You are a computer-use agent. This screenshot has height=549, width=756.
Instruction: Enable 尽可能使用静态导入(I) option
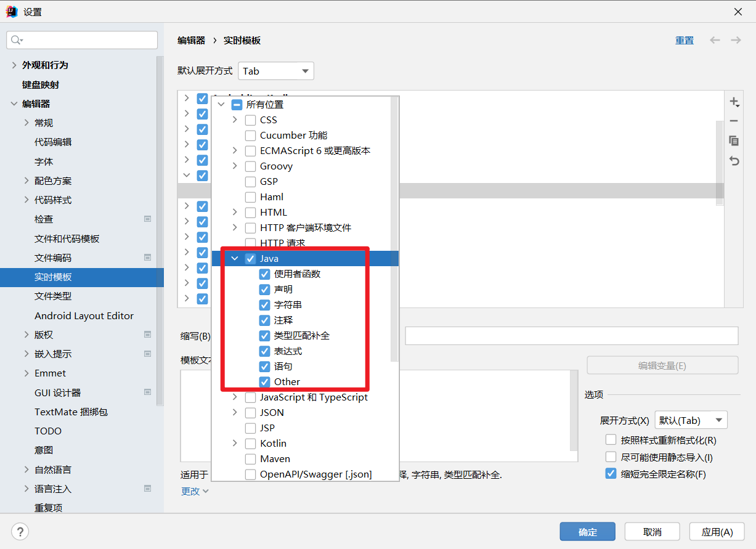[611, 457]
